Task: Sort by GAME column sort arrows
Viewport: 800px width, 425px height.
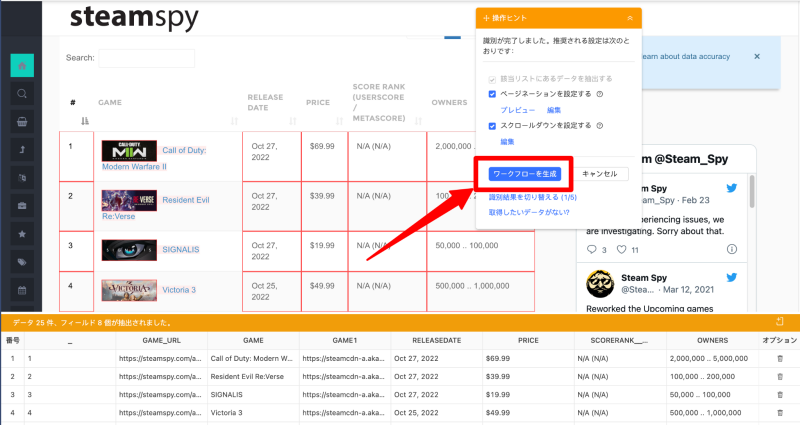Action: click(x=234, y=121)
